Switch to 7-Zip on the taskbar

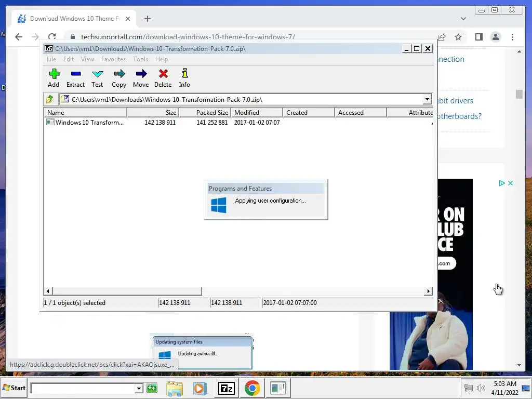[x=227, y=388]
